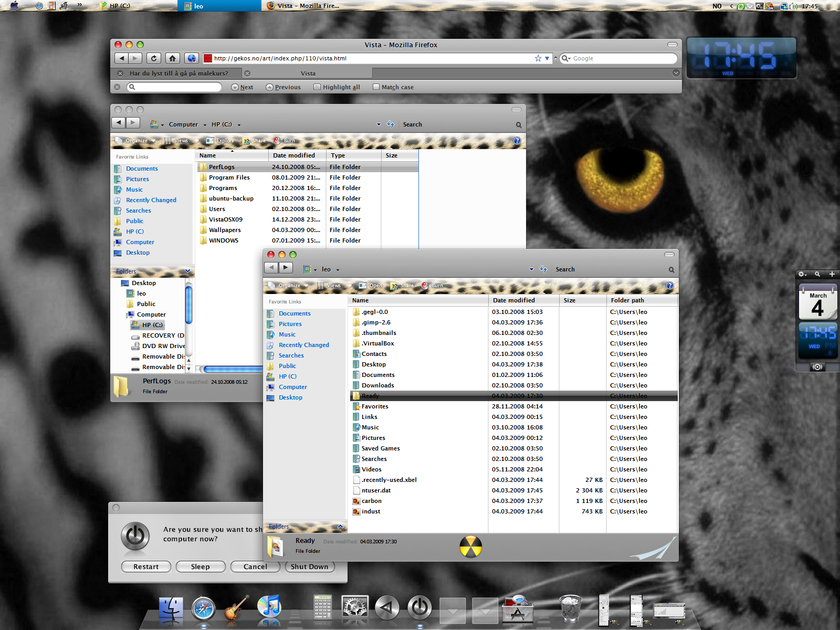
Task: Click Shut Down button
Action: tap(310, 566)
